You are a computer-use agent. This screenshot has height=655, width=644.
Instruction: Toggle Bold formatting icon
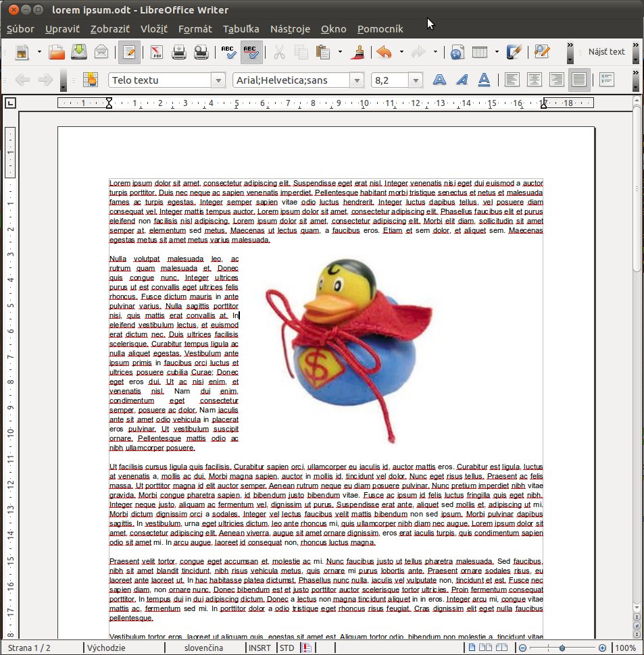[439, 80]
